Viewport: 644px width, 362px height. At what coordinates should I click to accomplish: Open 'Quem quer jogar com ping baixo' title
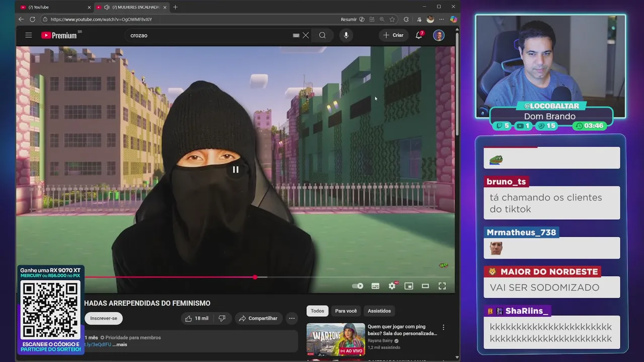pos(403,330)
